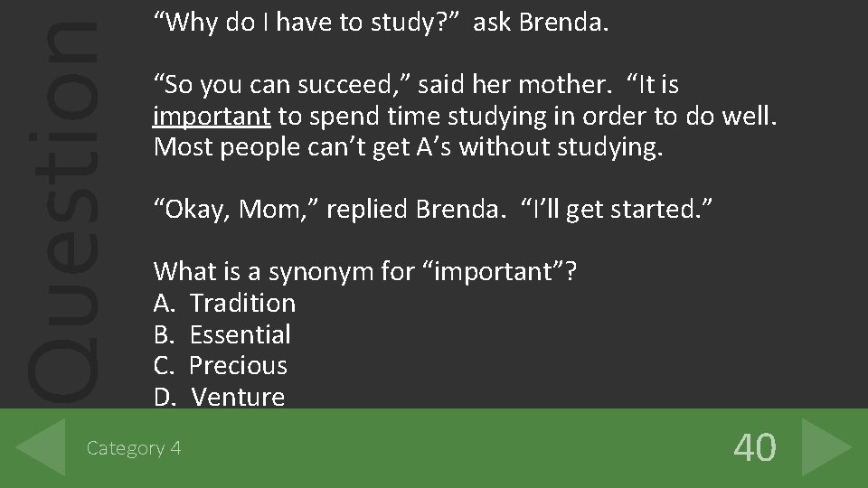Click the left-pointing back arrow

pos(42,446)
